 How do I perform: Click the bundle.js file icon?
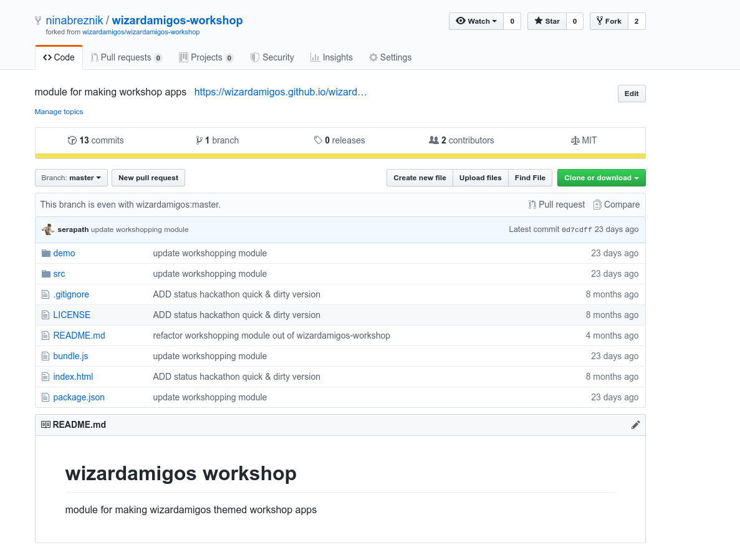[x=46, y=357]
